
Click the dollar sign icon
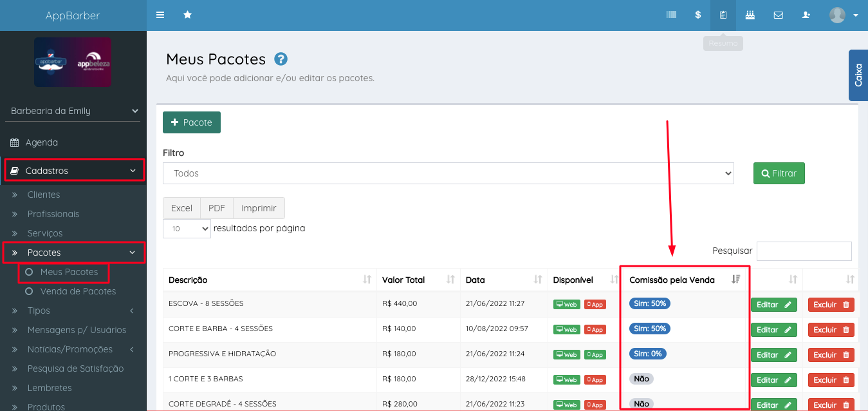[697, 15]
